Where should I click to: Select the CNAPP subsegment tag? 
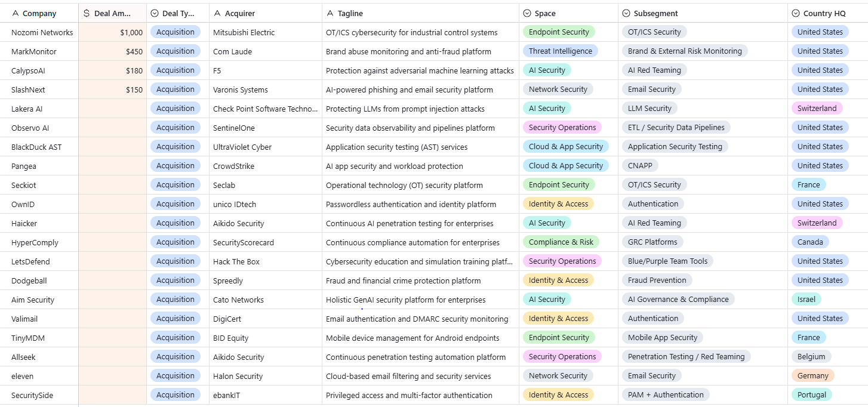click(640, 166)
